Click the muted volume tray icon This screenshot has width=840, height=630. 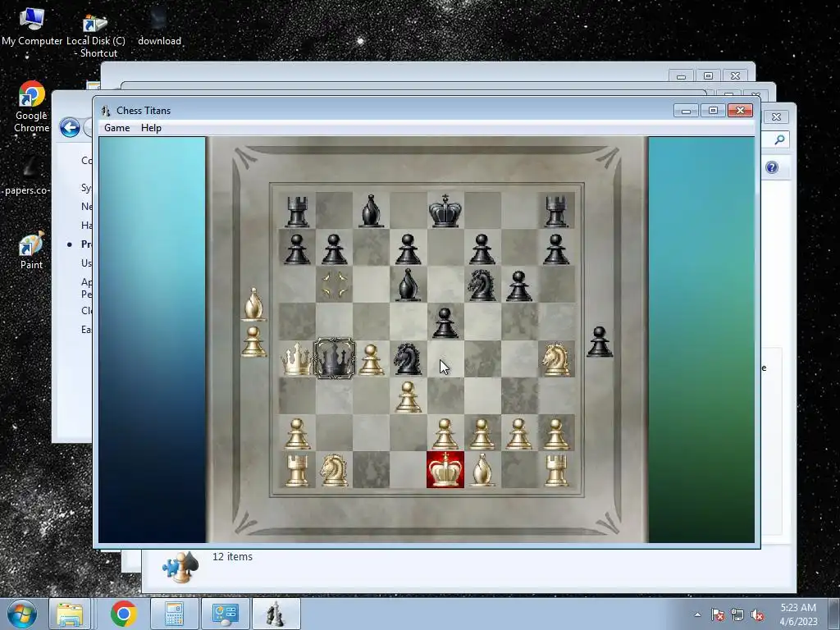pos(757,614)
